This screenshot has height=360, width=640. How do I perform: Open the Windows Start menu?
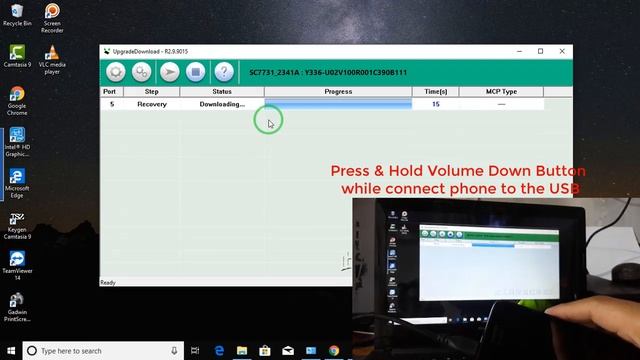[x=11, y=351]
